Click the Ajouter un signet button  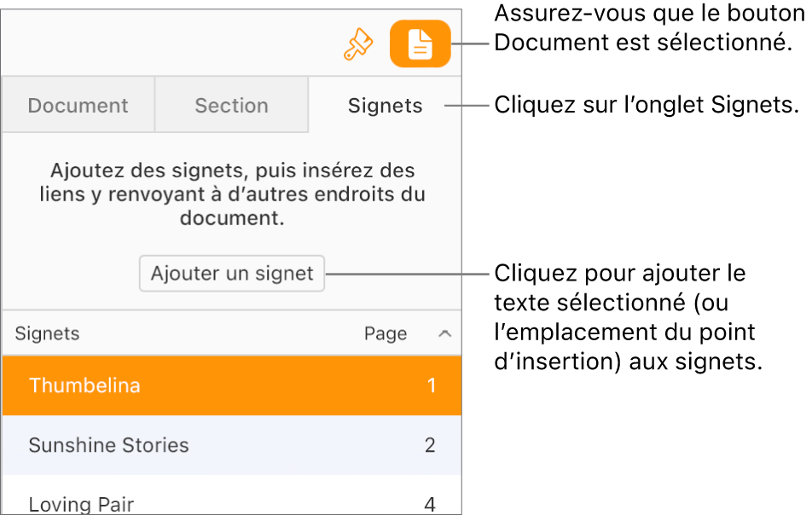(x=231, y=274)
